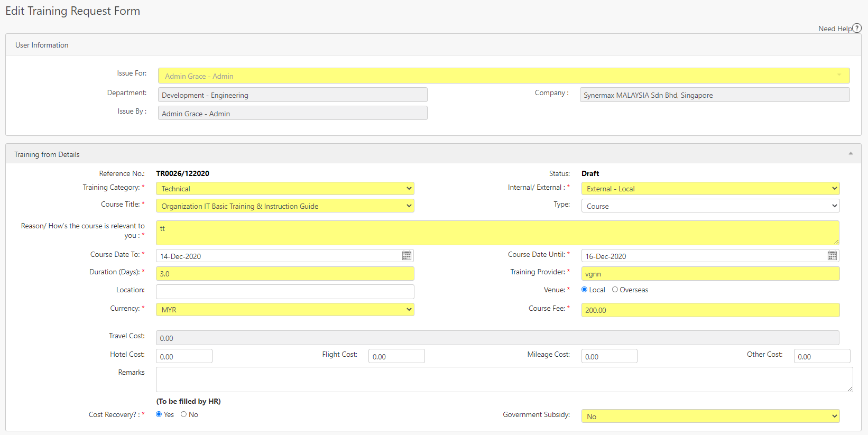Open the Currency dropdown showing MYR

point(285,310)
